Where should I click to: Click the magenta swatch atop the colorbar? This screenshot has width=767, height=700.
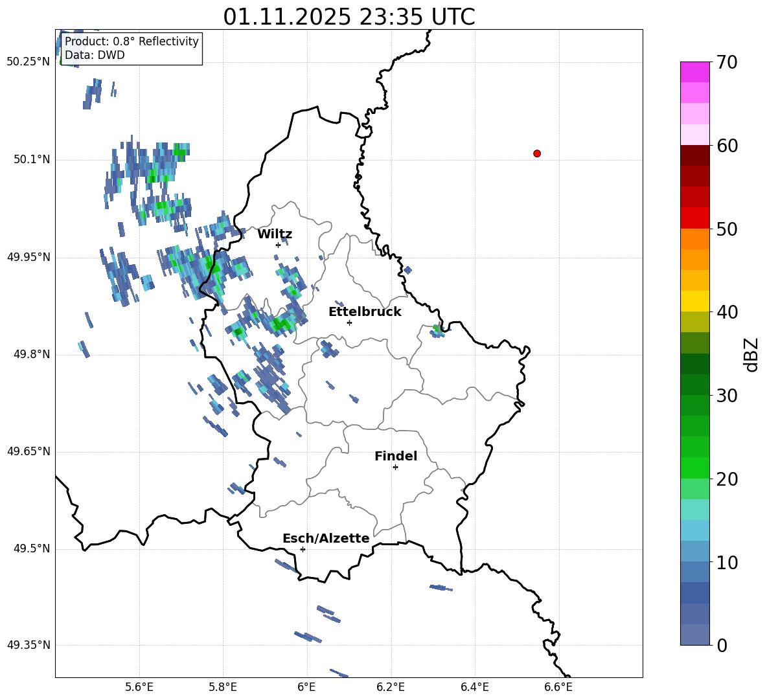tap(694, 72)
